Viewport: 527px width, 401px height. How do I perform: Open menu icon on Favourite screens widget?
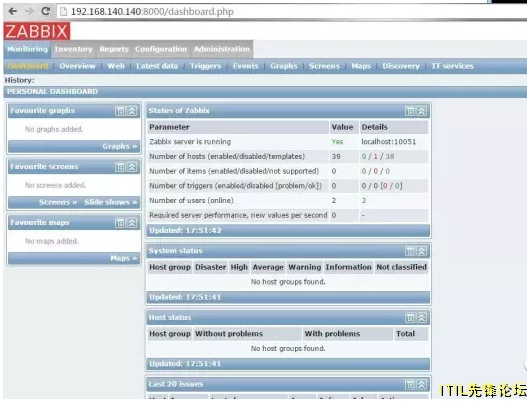(x=120, y=167)
